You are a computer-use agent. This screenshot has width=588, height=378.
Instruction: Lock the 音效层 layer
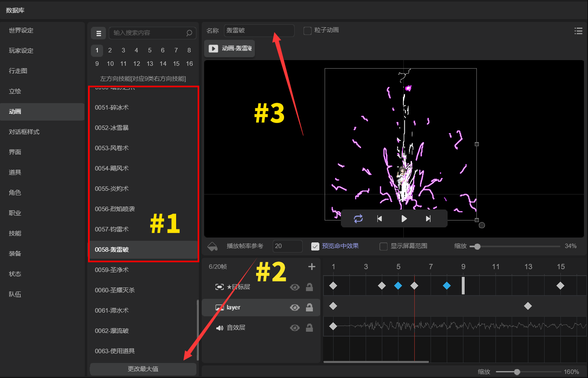coord(309,328)
